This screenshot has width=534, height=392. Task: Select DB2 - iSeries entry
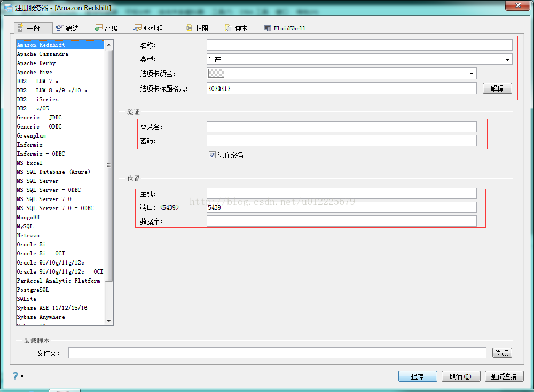[60, 99]
